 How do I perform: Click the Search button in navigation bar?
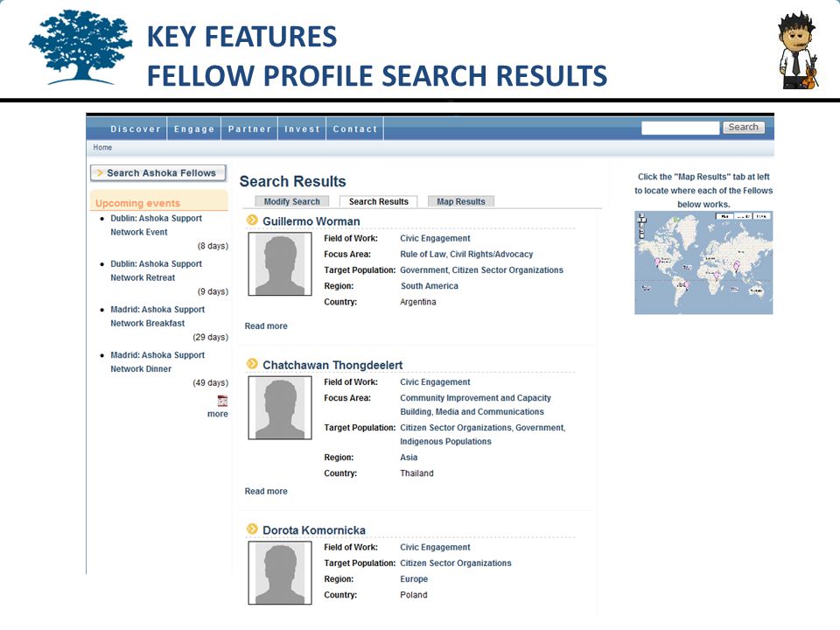click(744, 127)
